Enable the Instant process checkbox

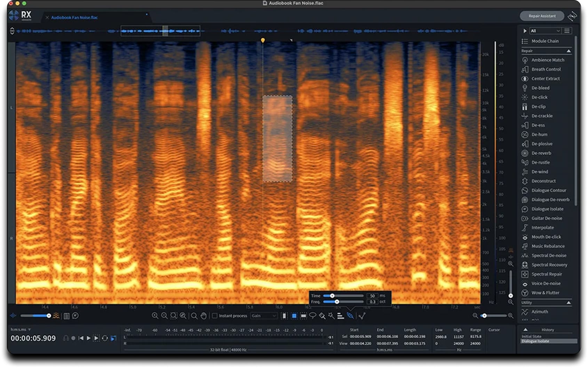(215, 316)
